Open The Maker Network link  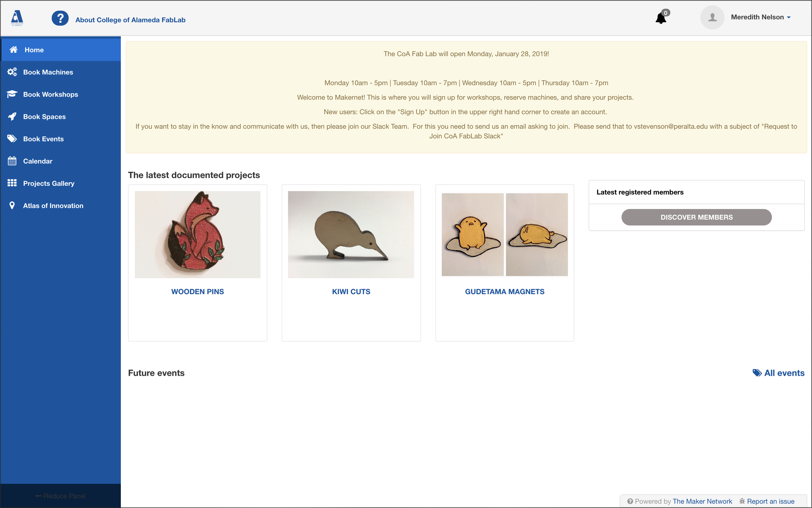[x=702, y=501]
